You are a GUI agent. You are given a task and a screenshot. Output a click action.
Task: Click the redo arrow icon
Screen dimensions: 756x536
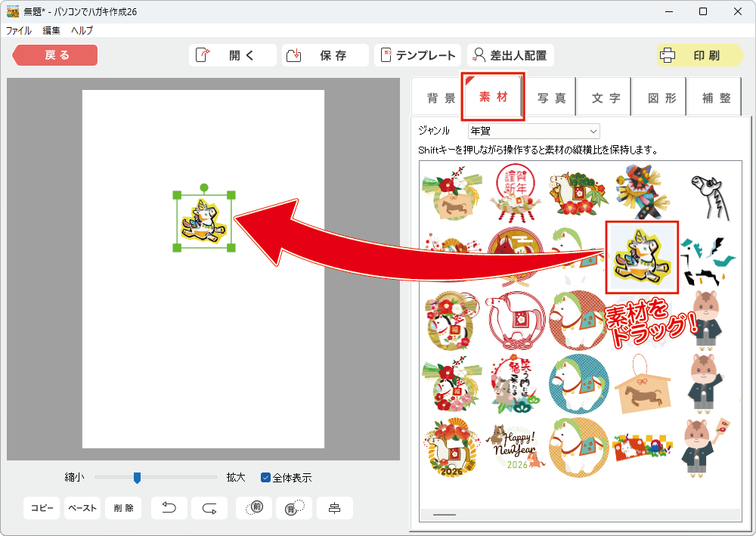click(209, 508)
